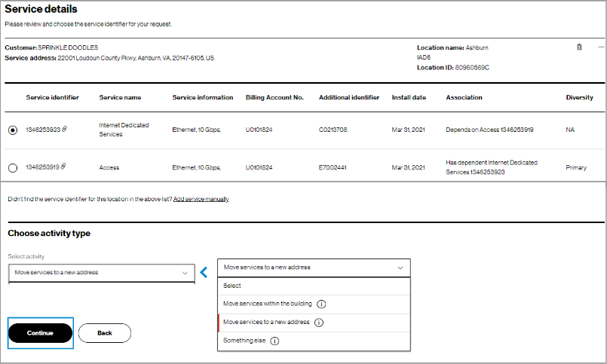Click the service address text
This screenshot has width=607, height=364.
tap(136, 58)
